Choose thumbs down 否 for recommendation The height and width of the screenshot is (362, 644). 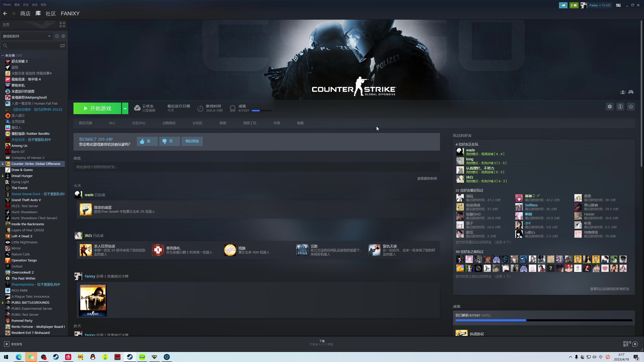(x=169, y=141)
